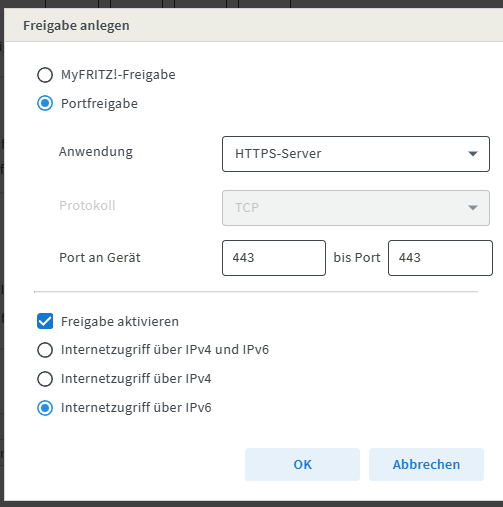
Task: Select the MyFRITZ!-Freigabe radio button
Action: 45,75
